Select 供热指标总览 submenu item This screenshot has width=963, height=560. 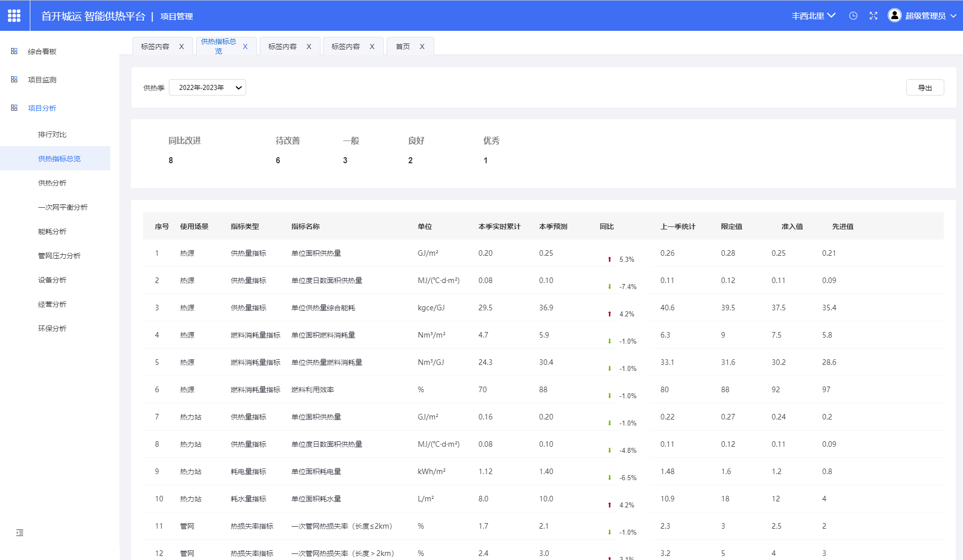[55, 159]
